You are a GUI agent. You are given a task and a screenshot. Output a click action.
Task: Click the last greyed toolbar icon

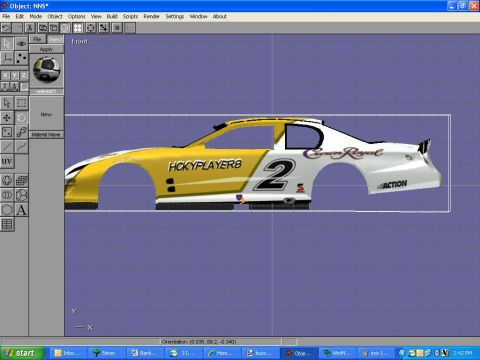click(x=130, y=28)
